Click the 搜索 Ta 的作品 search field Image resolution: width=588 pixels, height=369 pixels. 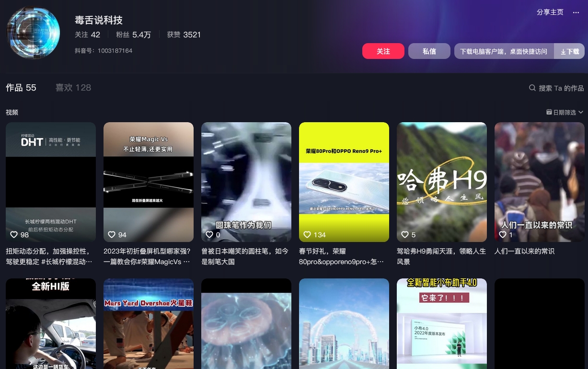556,88
